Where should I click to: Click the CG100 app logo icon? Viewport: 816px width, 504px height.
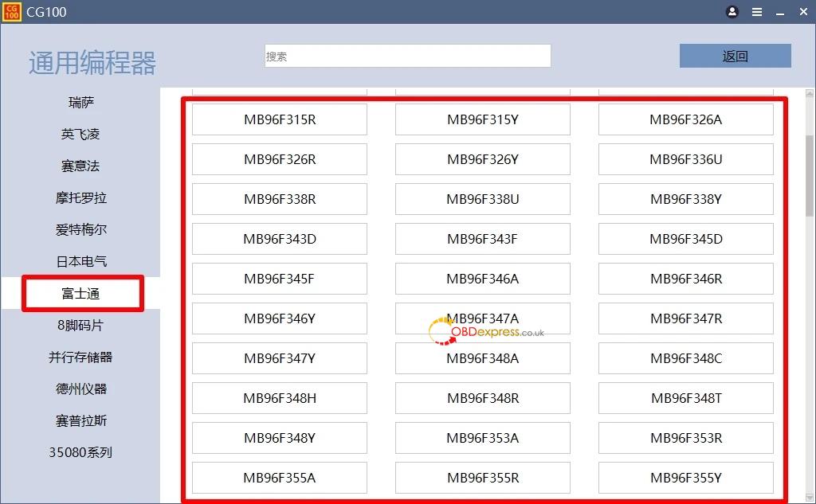[x=12, y=12]
